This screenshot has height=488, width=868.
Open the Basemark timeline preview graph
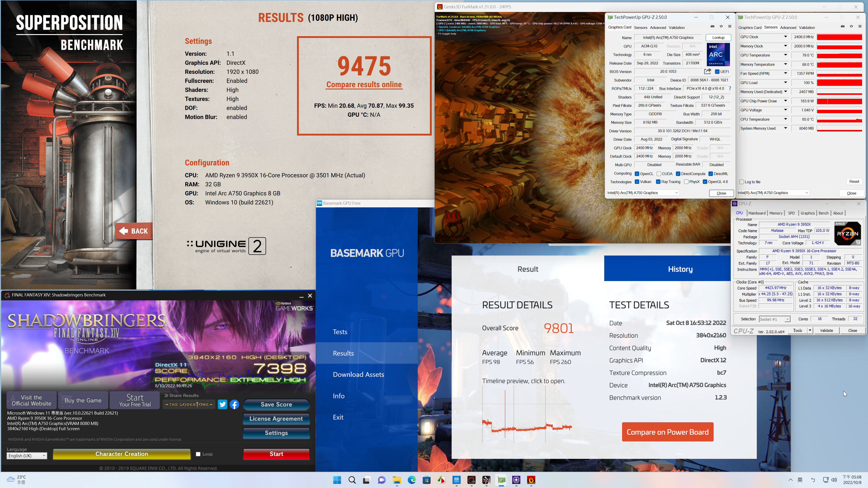click(527, 414)
